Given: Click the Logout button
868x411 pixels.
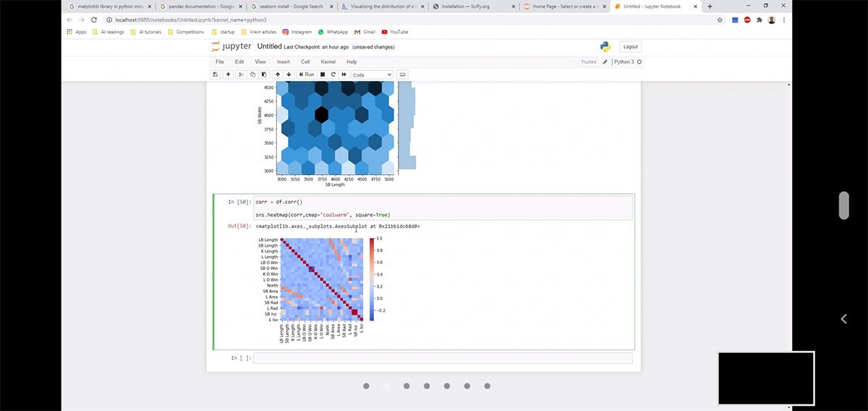Looking at the screenshot, I should tap(631, 46).
